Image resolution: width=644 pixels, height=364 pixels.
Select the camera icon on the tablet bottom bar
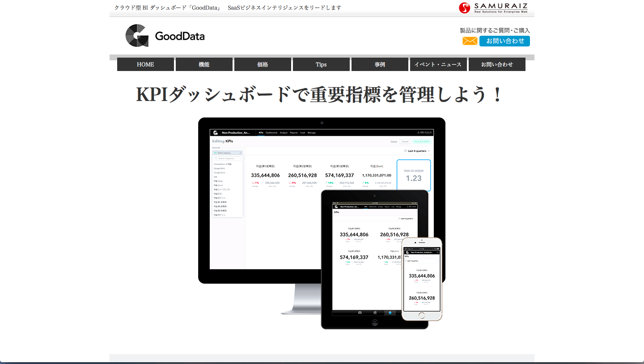[359, 313]
